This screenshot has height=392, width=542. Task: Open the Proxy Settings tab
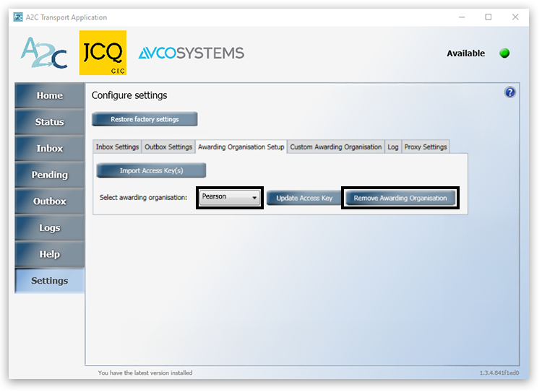(x=425, y=147)
